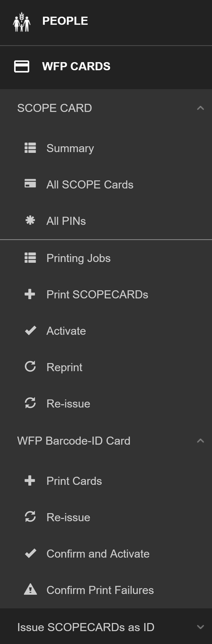Open Print Cards under Barcode-ID Card

(x=74, y=481)
